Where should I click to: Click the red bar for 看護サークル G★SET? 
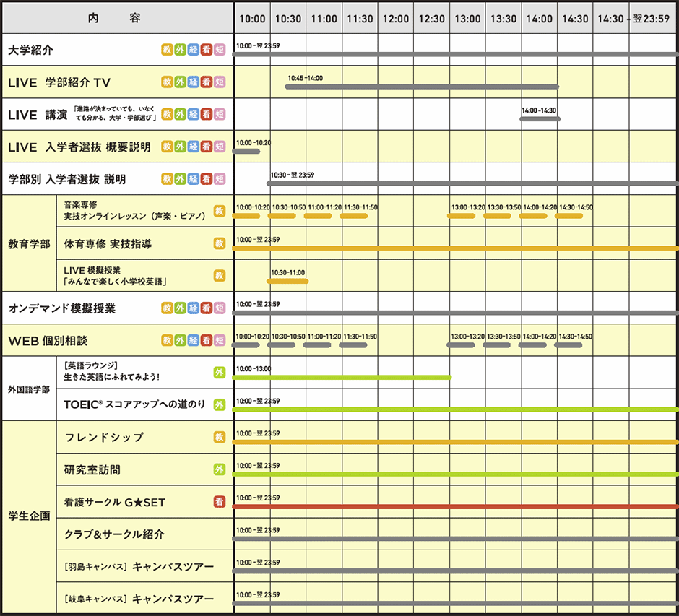tap(456, 506)
